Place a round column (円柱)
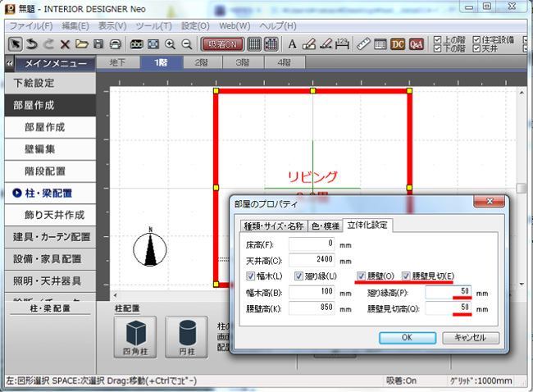 186,338
